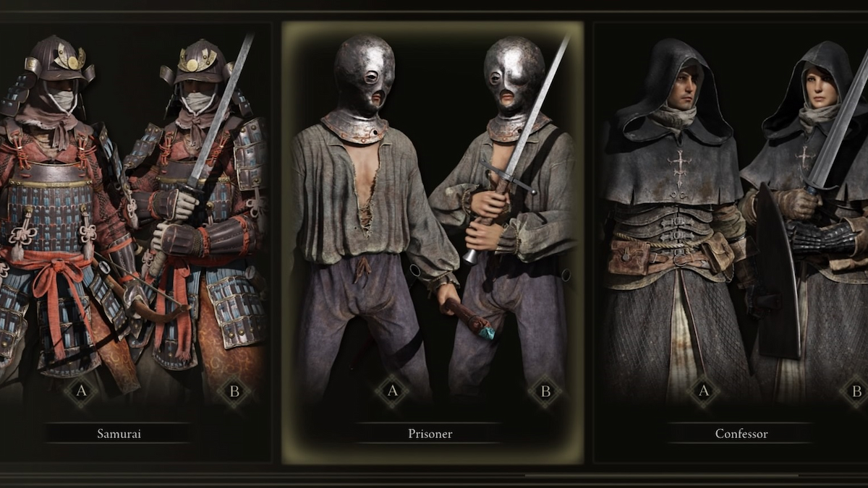This screenshot has height=488, width=868.
Task: Pick the Confessor type B diamond marker
Action: point(856,392)
